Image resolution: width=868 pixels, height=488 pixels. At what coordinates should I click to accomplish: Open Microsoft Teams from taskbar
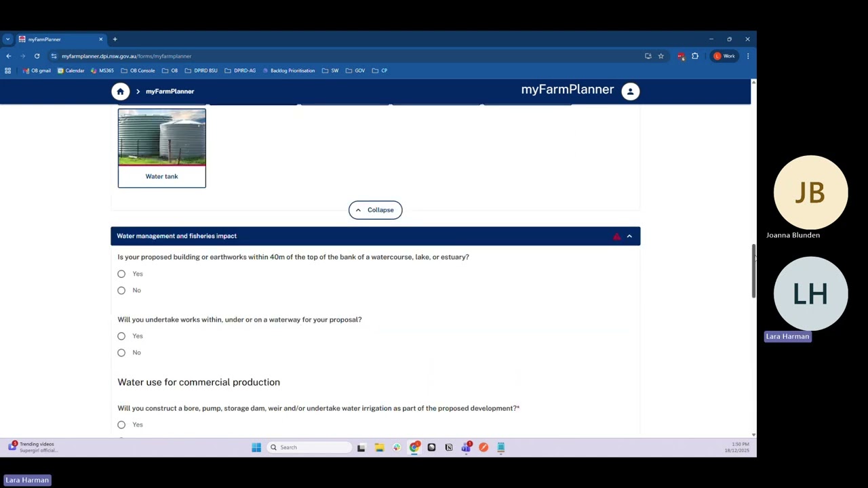[x=466, y=447]
